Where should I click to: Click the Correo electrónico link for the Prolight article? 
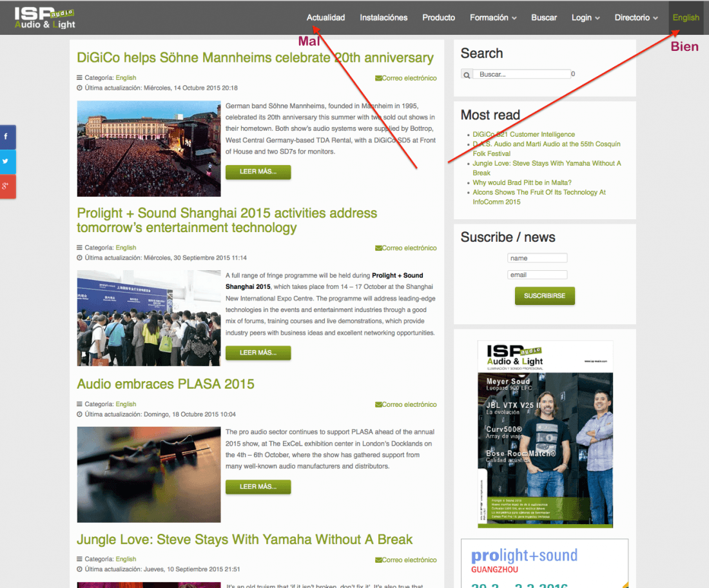[x=406, y=248]
